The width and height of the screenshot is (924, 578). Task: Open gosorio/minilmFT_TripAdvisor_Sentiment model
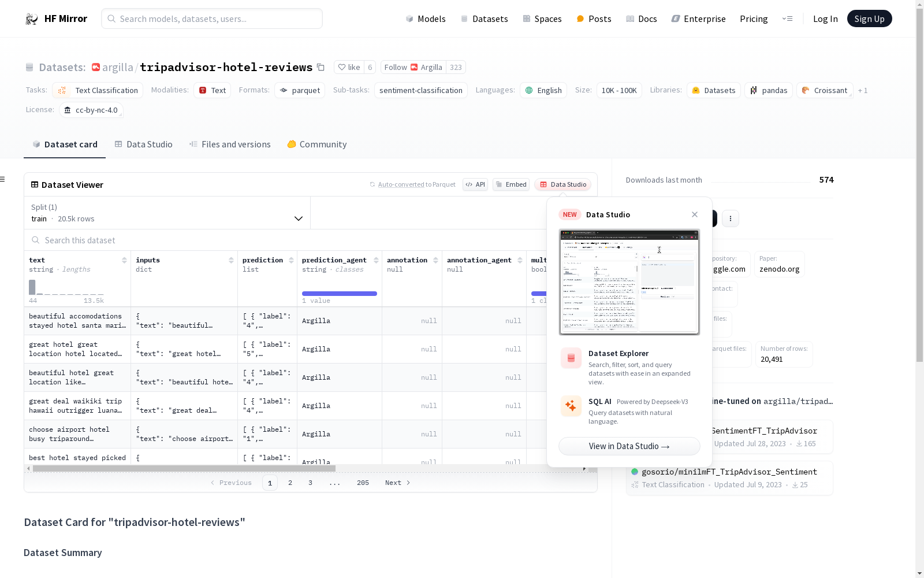coord(729,478)
